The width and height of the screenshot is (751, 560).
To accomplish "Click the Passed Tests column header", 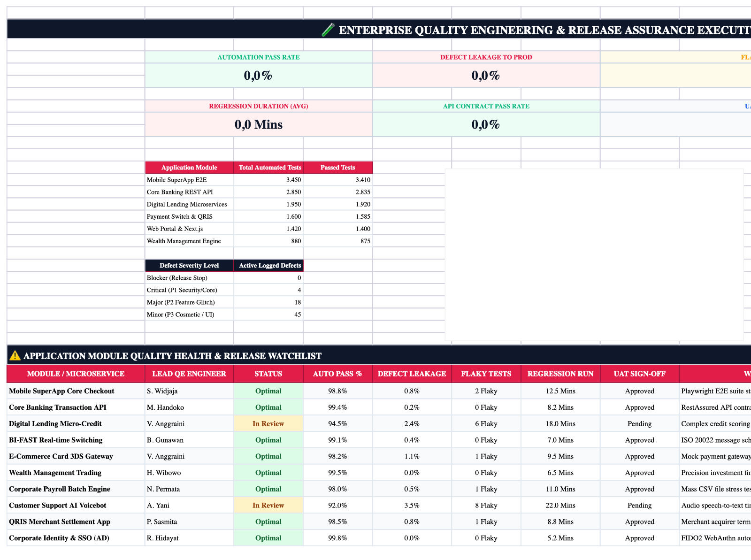I will [x=338, y=168].
